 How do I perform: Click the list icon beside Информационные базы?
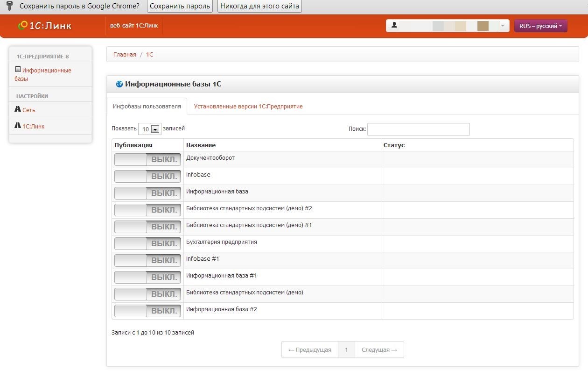[x=18, y=70]
